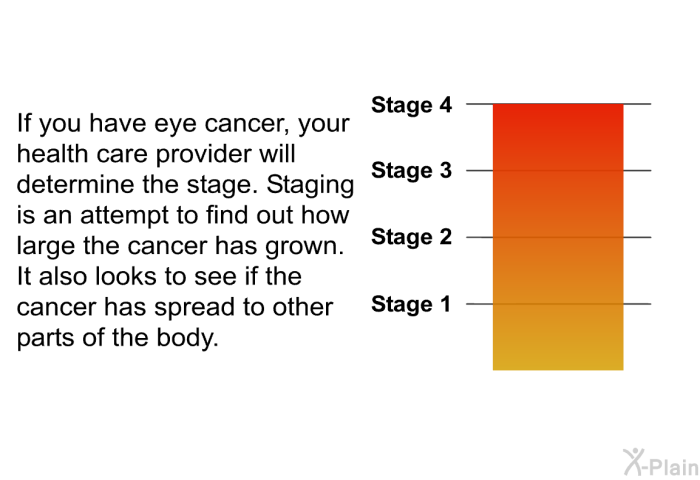Click the Stage 3 line right of the bar
The width and height of the screenshot is (700, 480).
(x=637, y=171)
